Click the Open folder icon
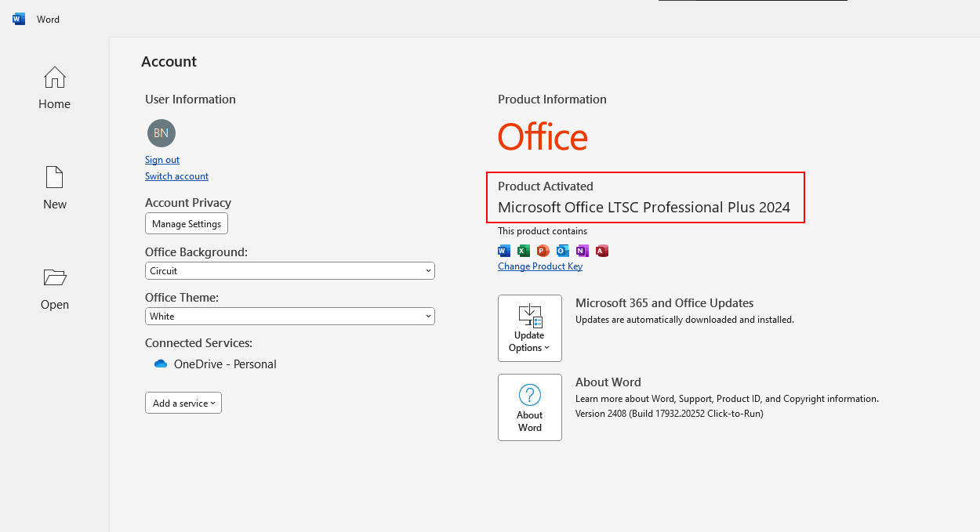This screenshot has height=532, width=980. point(54,277)
